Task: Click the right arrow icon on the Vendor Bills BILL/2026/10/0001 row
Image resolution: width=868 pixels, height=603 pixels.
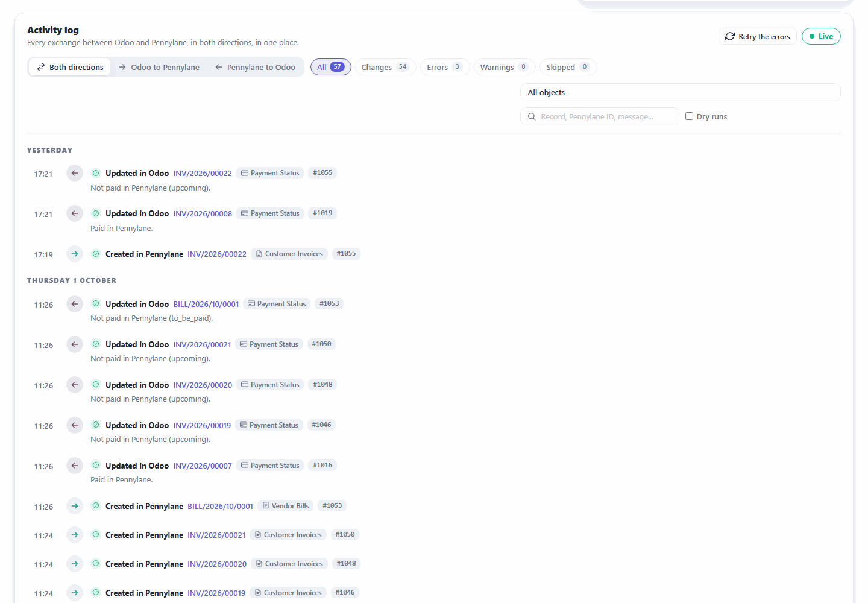Action: point(75,506)
